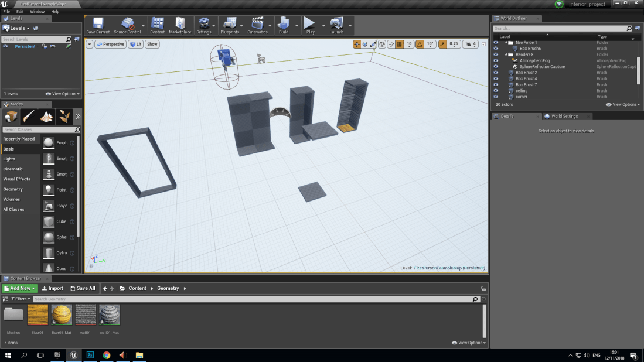
Task: Open Cinematics from the main toolbar
Action: 258,23
